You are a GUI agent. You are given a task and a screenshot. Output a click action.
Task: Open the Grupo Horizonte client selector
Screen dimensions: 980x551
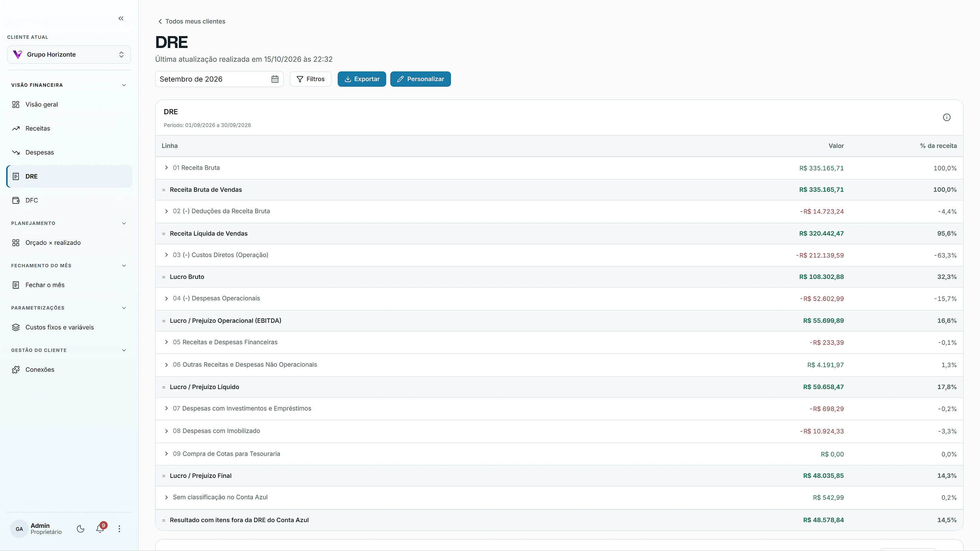click(x=69, y=54)
